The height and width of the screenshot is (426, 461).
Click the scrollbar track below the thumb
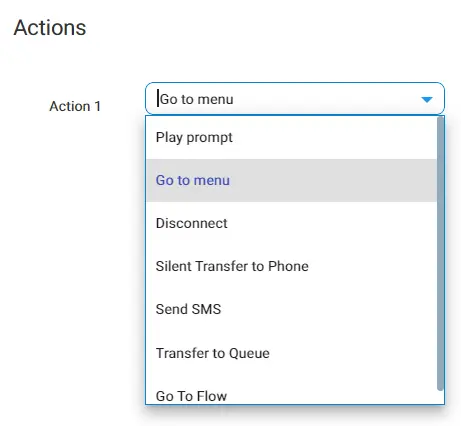click(x=440, y=397)
